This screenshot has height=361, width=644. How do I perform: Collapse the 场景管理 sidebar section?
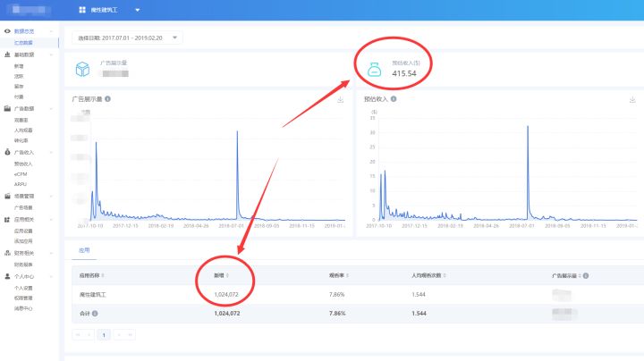pyautogui.click(x=51, y=196)
